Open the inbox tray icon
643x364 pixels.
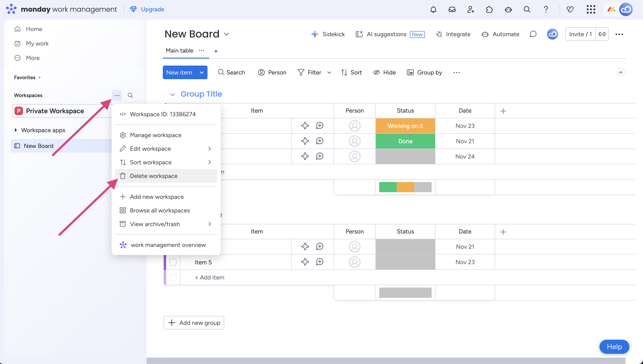coord(452,10)
